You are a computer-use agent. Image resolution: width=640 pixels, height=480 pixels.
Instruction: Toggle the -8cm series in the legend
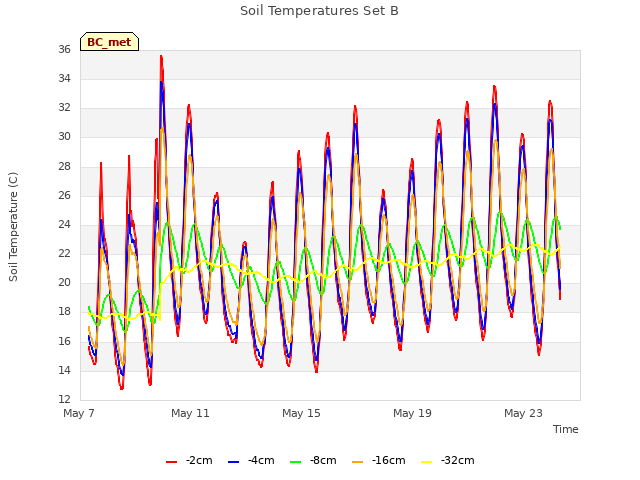(313, 460)
